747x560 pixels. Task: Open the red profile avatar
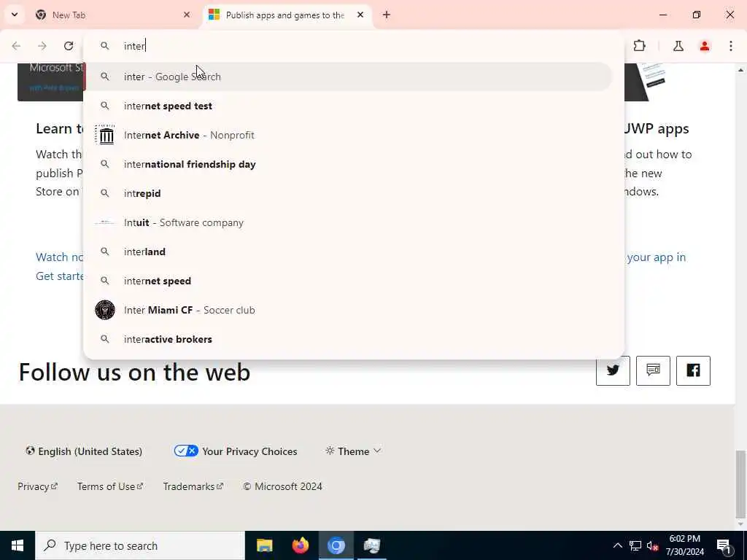tap(705, 46)
